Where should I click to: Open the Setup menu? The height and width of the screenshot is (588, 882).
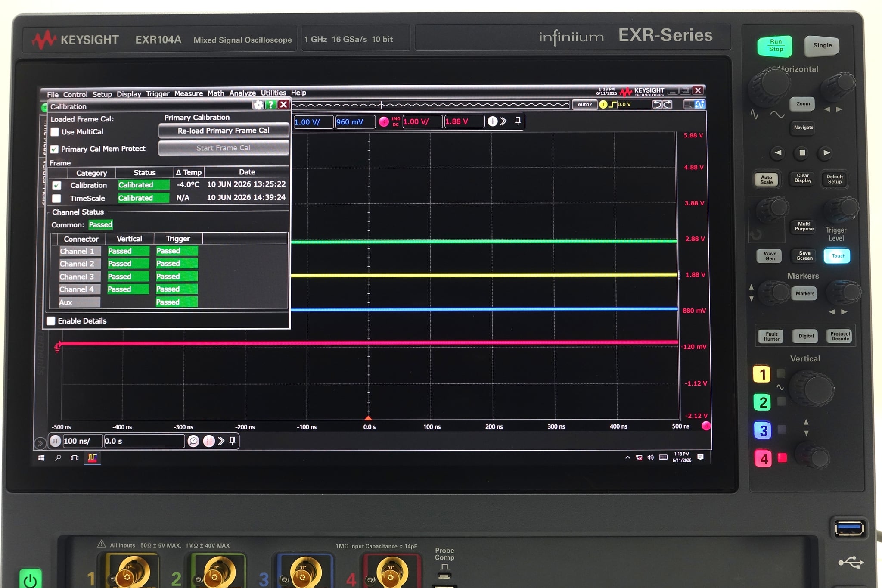[102, 94]
